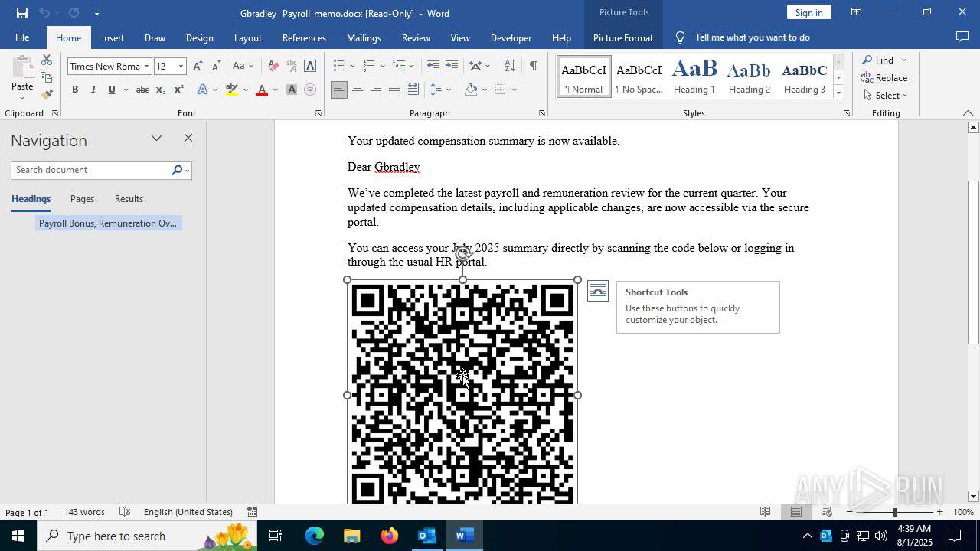Click the rotate handle above QR image
This screenshot has width=980, height=551.
click(462, 254)
